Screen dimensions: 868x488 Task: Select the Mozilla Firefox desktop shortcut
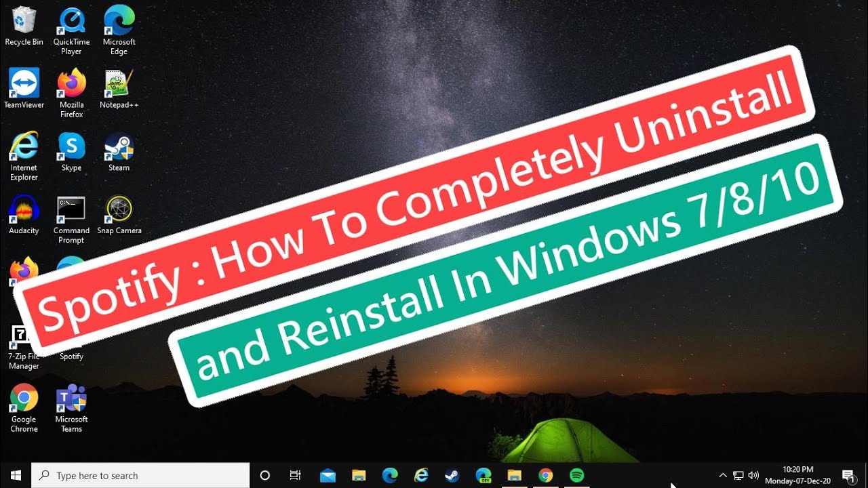tap(71, 94)
